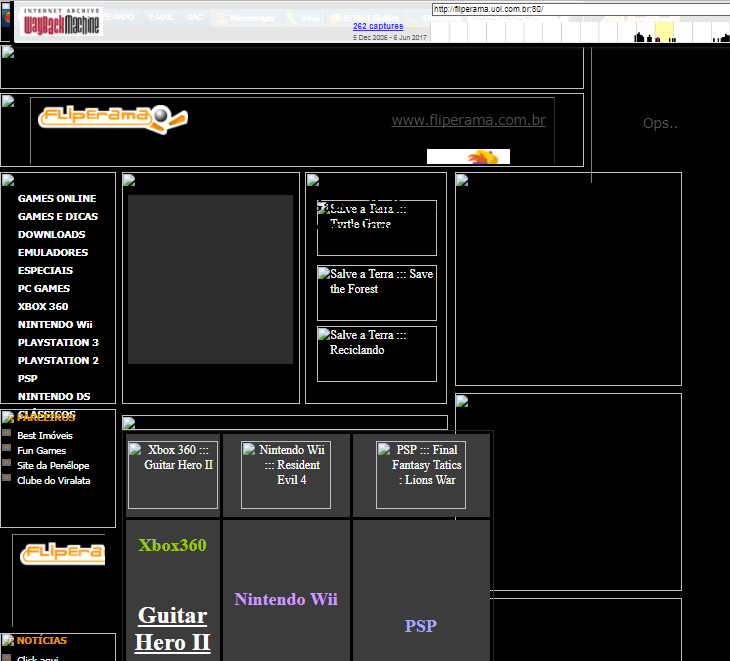Open ESPECIAIS from the sidebar
The image size is (730, 661).
pos(45,270)
